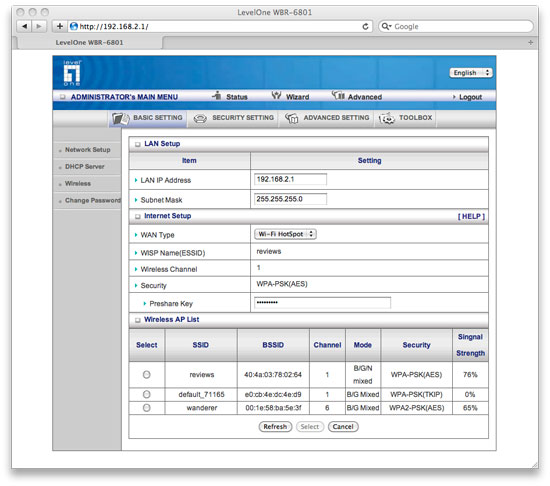
Task: Click the Cancel button
Action: 343,427
